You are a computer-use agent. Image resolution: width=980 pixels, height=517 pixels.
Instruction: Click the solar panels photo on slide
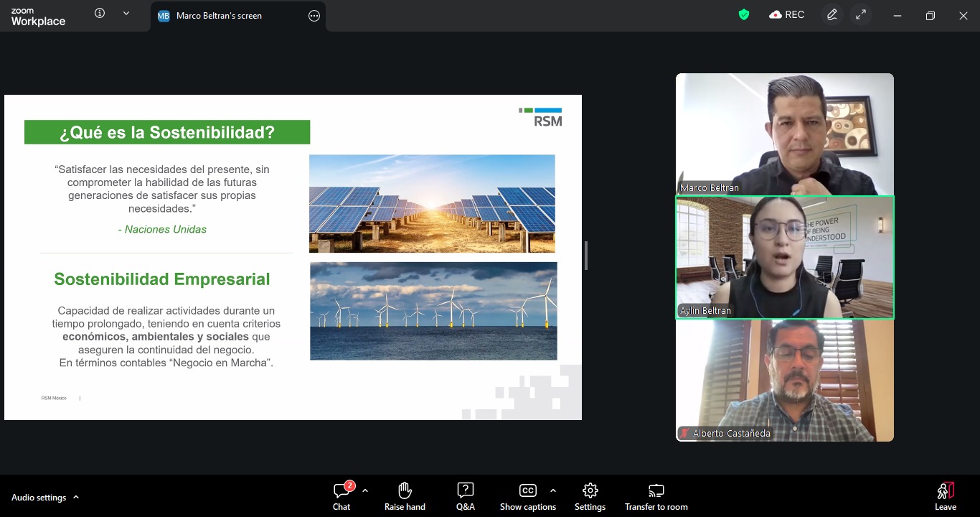coord(432,204)
